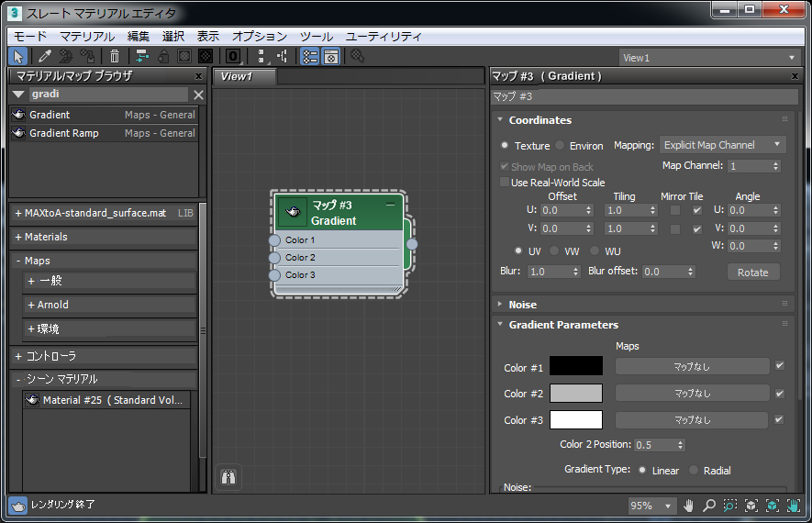Switch to the View1 tab
This screenshot has width=812, height=523.
click(x=244, y=76)
